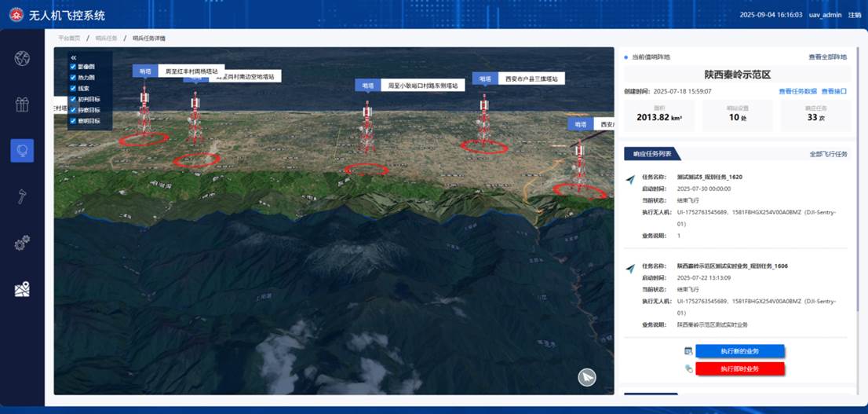Click the blue 执行新的业务 button

pyautogui.click(x=739, y=350)
